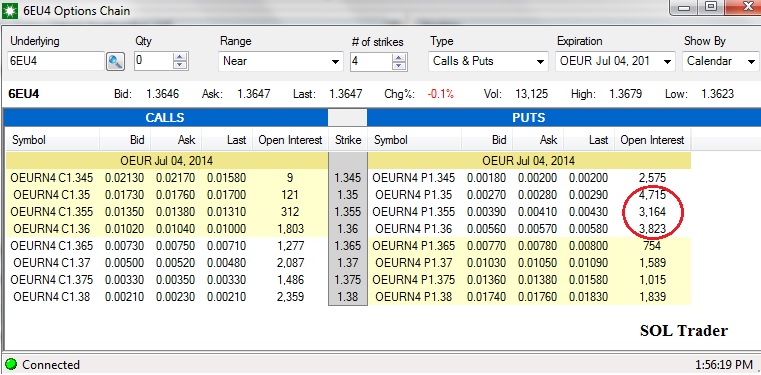This screenshot has height=375, width=761.
Task: Select call option OEURN4 C1.365
Action: click(x=51, y=245)
